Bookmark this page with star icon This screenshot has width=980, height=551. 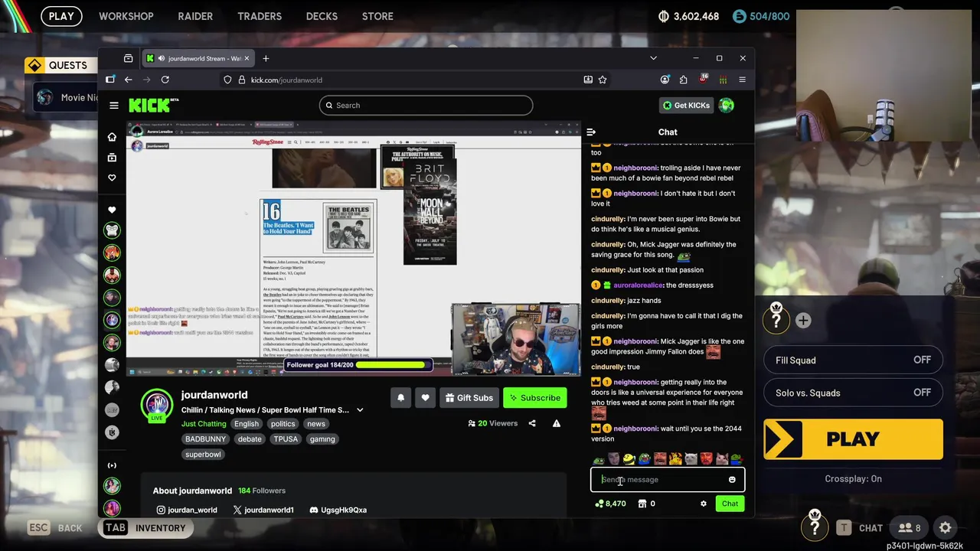pyautogui.click(x=603, y=80)
